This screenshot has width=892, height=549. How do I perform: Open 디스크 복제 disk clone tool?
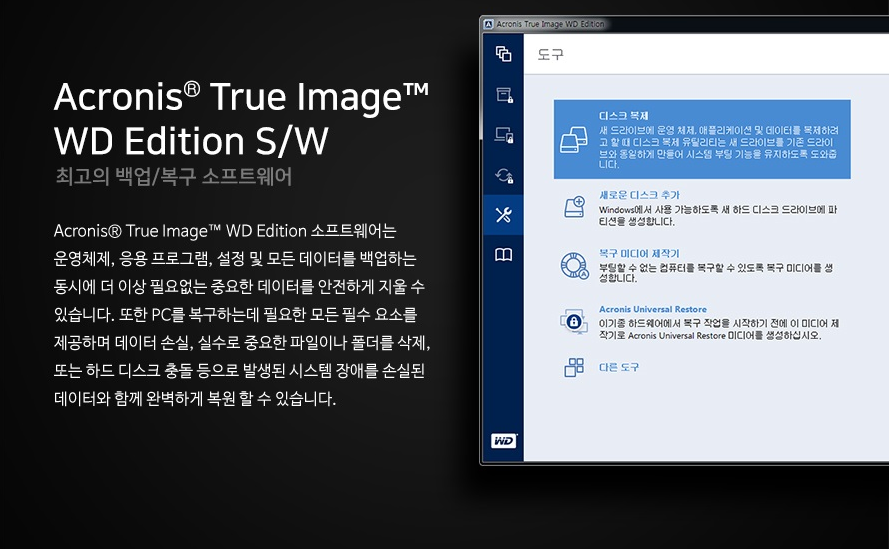pyautogui.click(x=702, y=139)
